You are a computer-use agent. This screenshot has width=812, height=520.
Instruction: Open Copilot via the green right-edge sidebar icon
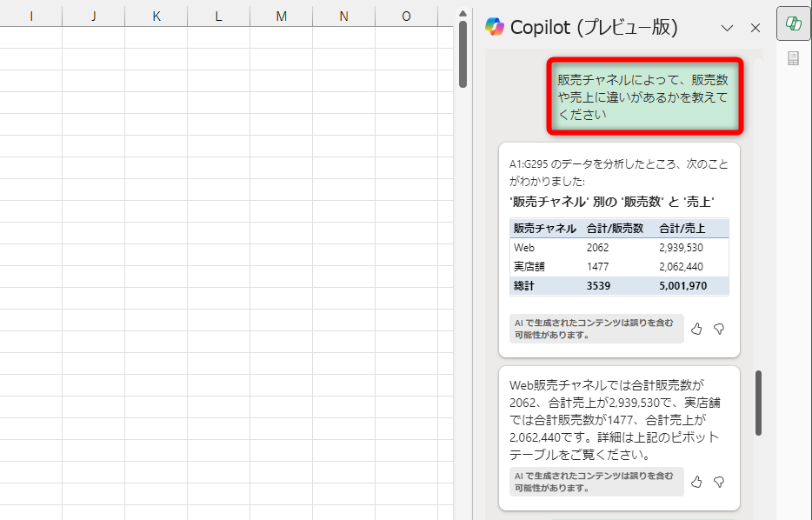click(792, 23)
